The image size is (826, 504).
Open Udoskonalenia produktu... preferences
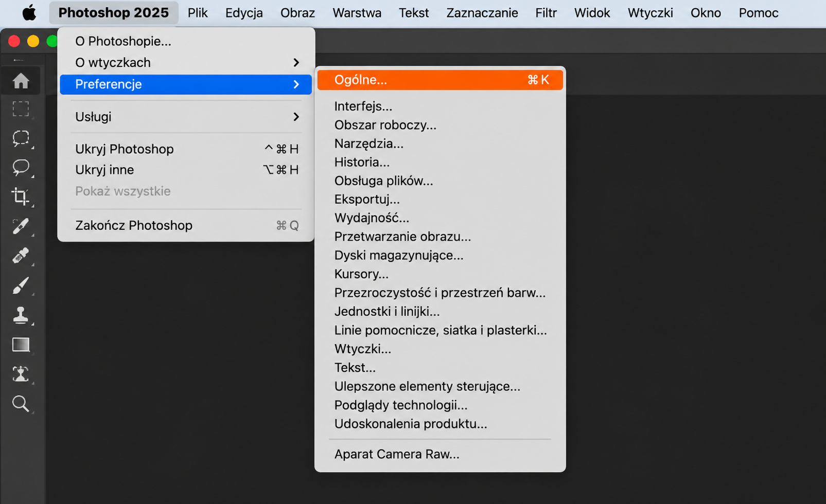pos(440,424)
